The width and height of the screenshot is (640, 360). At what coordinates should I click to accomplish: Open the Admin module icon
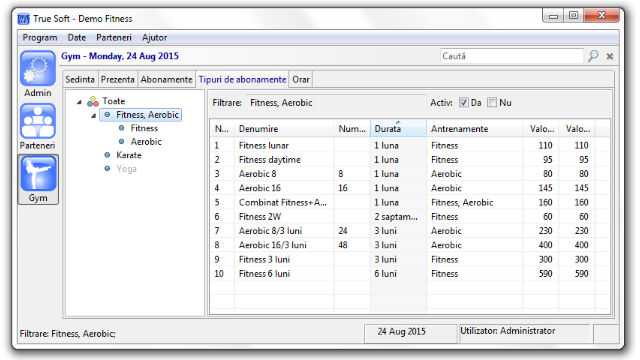click(38, 68)
